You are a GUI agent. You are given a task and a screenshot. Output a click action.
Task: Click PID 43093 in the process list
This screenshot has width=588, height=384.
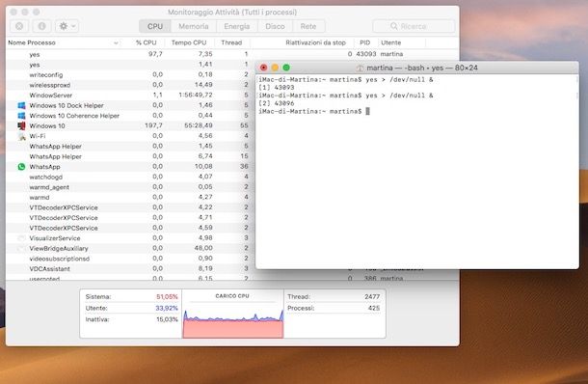366,54
